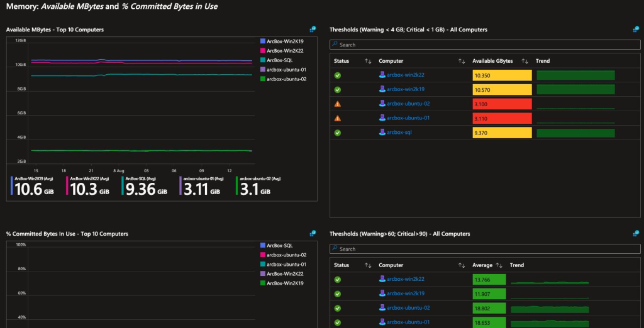Click search field above committed bytes thresholds table
This screenshot has height=328, width=644.
coord(485,249)
